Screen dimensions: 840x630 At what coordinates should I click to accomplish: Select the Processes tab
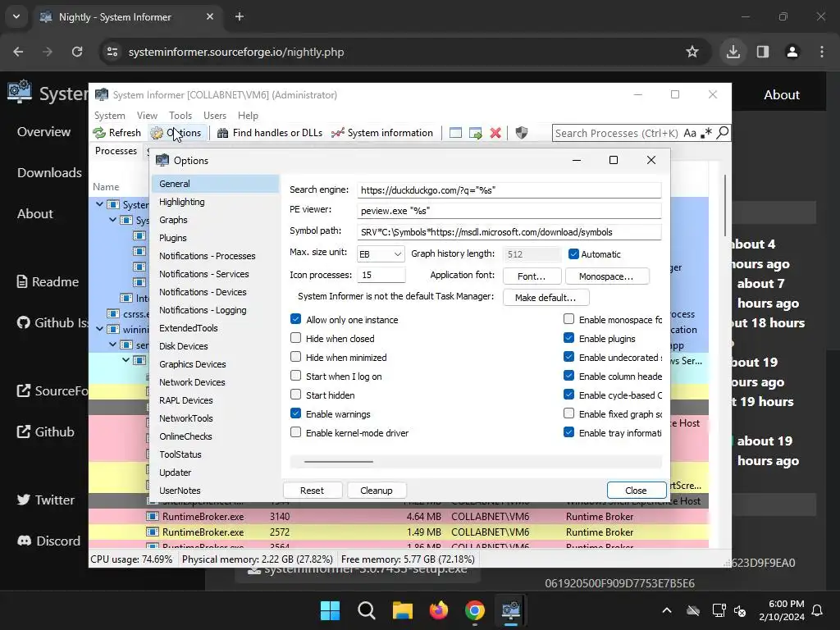click(116, 151)
